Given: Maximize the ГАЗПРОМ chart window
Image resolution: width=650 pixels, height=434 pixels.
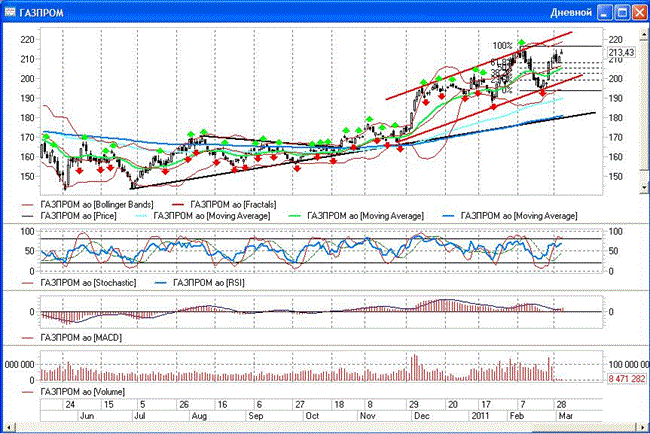Looking at the screenshot, I should [622, 12].
